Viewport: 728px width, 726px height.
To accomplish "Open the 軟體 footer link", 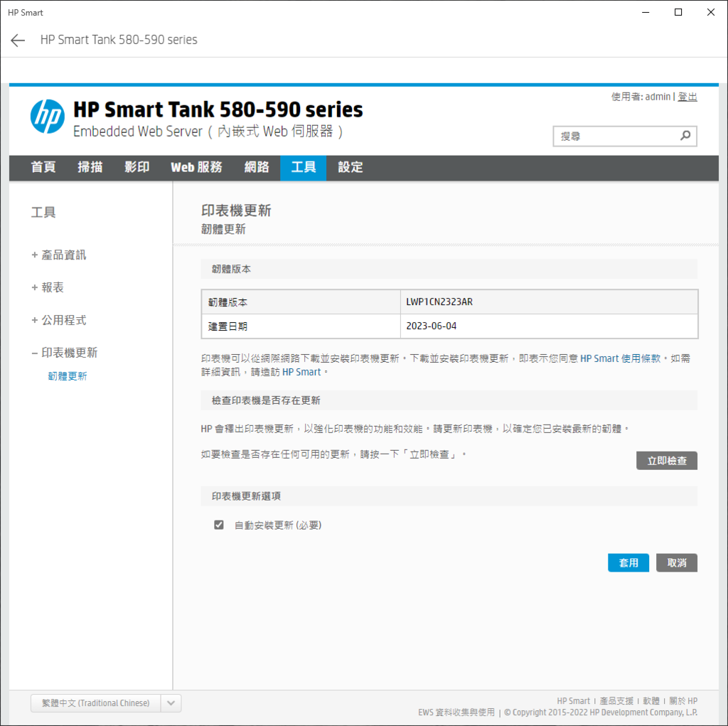I will (651, 701).
